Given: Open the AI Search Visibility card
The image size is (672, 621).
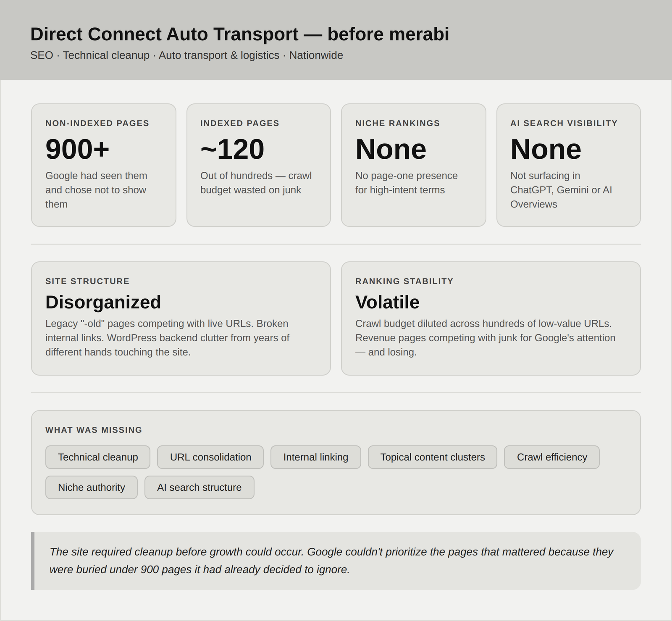Looking at the screenshot, I should click(569, 165).
